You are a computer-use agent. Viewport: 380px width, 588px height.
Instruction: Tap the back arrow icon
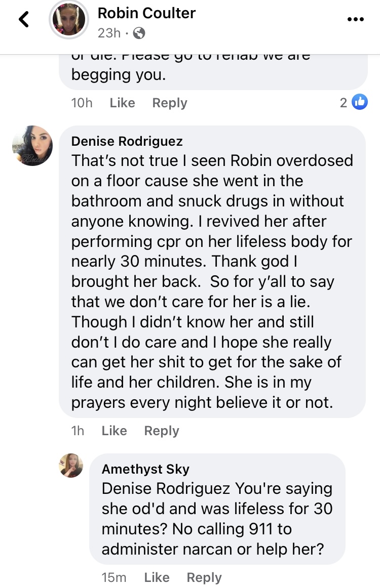[x=24, y=19]
